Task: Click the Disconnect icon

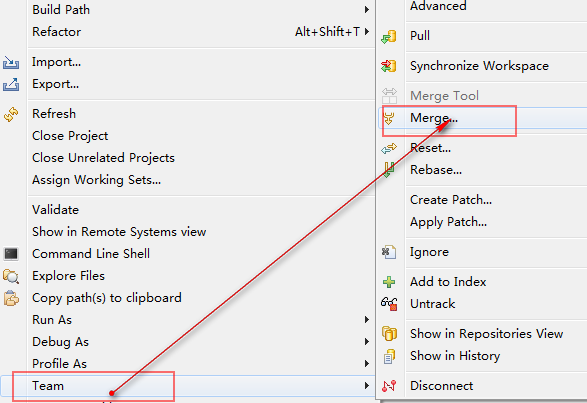Action: pyautogui.click(x=389, y=385)
